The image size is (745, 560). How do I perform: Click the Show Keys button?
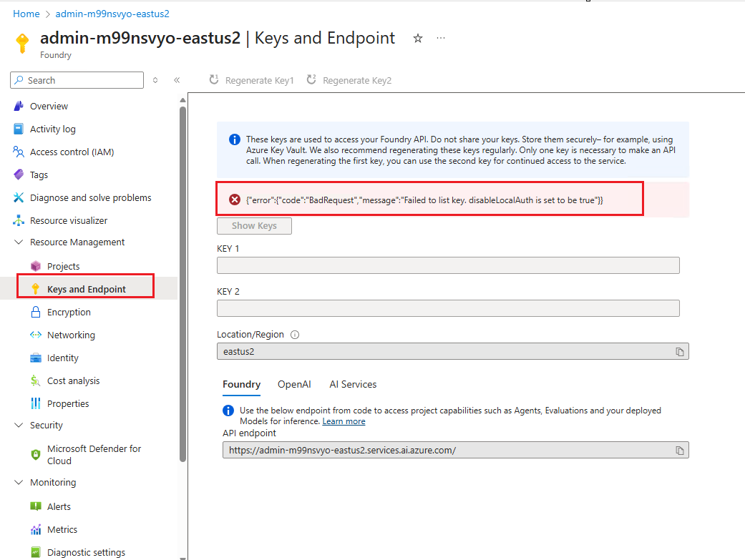[x=254, y=225]
